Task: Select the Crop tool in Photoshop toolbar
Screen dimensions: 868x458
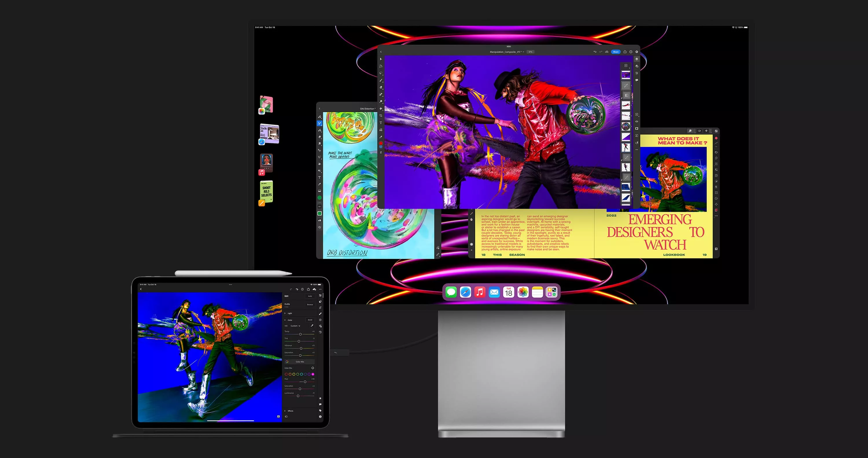Action: (x=381, y=115)
